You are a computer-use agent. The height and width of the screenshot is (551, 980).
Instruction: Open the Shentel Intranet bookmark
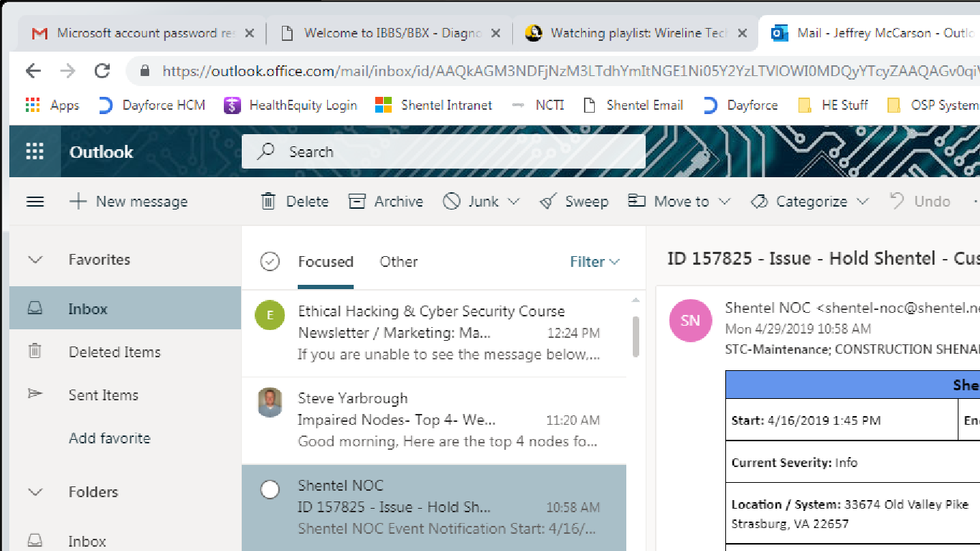tap(434, 105)
